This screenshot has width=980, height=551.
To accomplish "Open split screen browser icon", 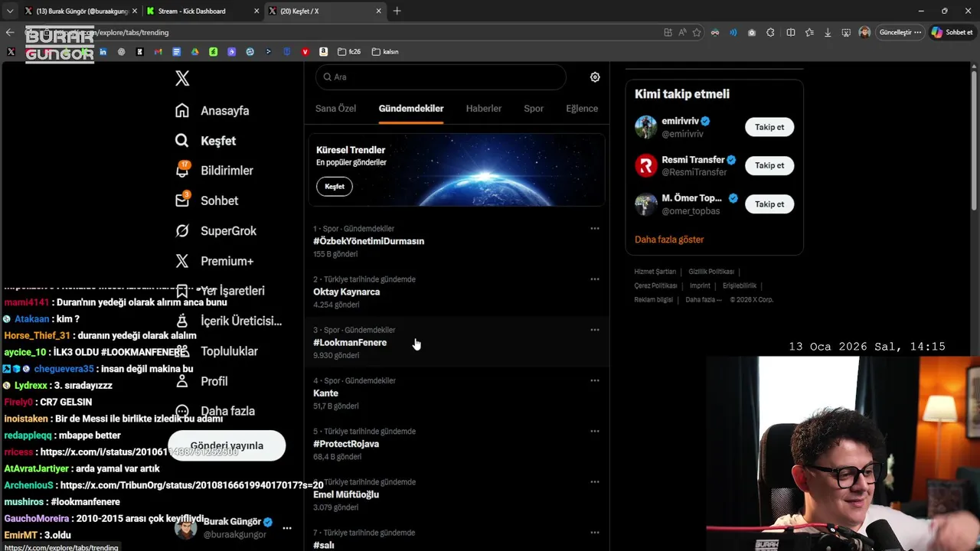I will pos(791,32).
